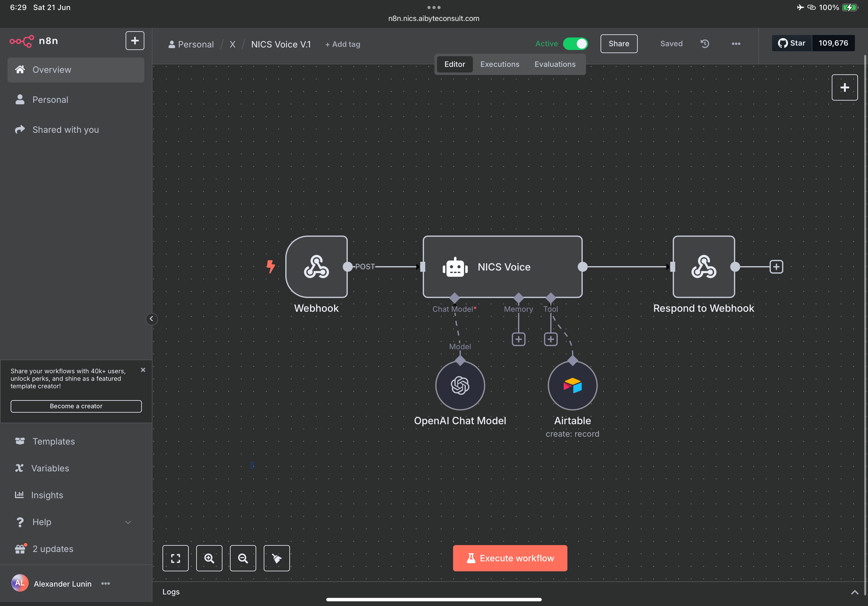Click the Webhook trigger lightning icon

pos(271,266)
